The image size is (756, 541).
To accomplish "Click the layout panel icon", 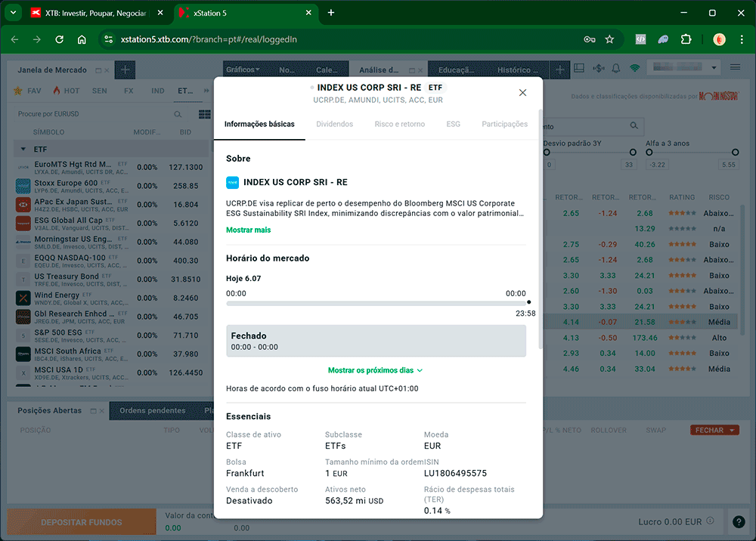I will click(x=579, y=68).
